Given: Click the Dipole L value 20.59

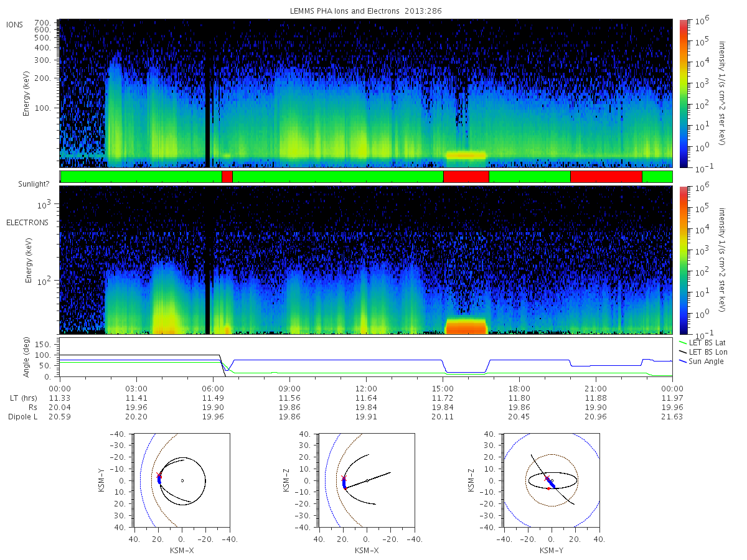Looking at the screenshot, I should pyautogui.click(x=60, y=416).
